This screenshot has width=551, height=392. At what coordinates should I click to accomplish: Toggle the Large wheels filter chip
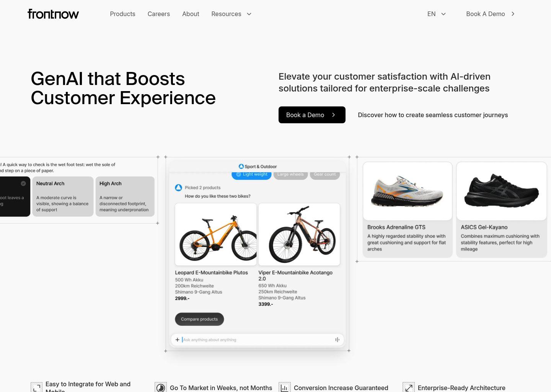click(290, 175)
